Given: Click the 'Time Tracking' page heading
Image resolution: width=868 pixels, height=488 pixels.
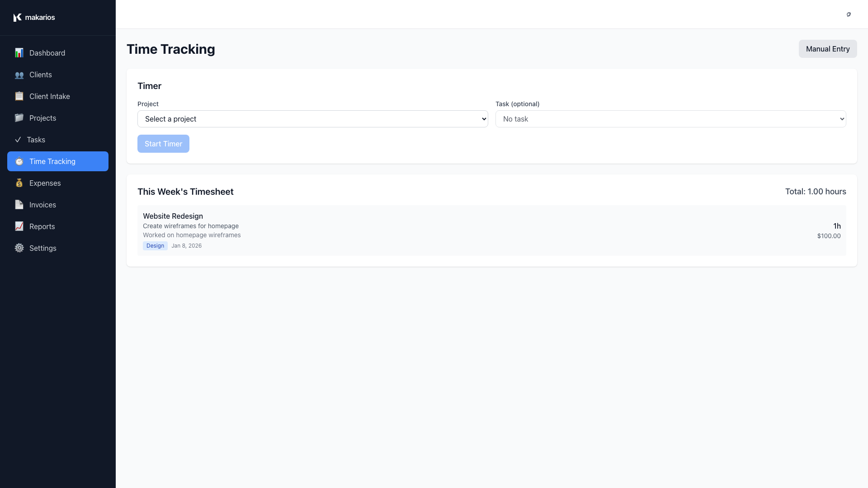Looking at the screenshot, I should click(x=170, y=49).
